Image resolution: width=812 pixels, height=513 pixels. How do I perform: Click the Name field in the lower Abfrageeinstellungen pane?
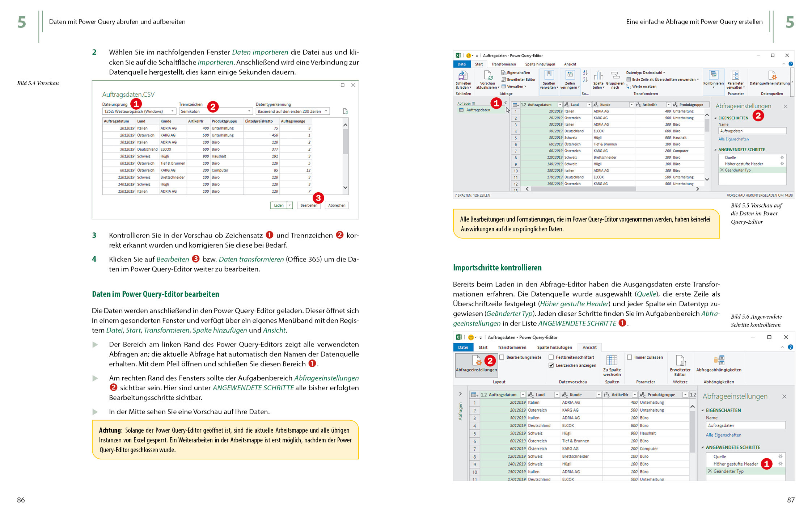click(x=745, y=425)
